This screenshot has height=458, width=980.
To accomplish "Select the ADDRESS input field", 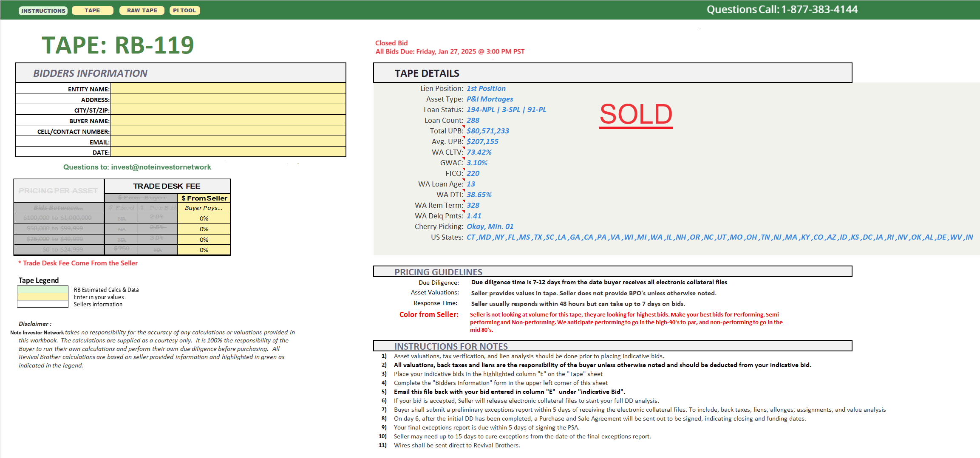I will [x=228, y=99].
